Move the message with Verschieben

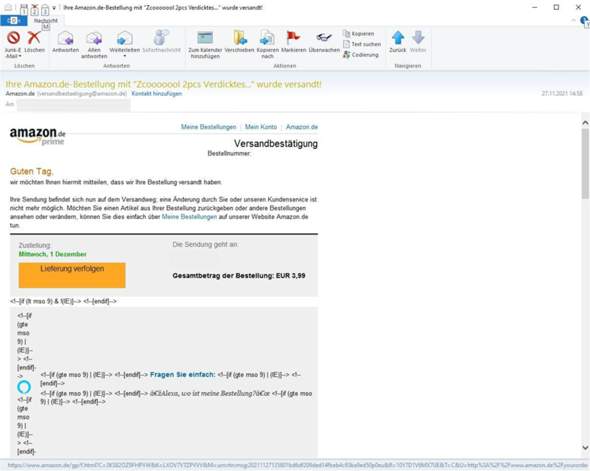click(x=239, y=42)
